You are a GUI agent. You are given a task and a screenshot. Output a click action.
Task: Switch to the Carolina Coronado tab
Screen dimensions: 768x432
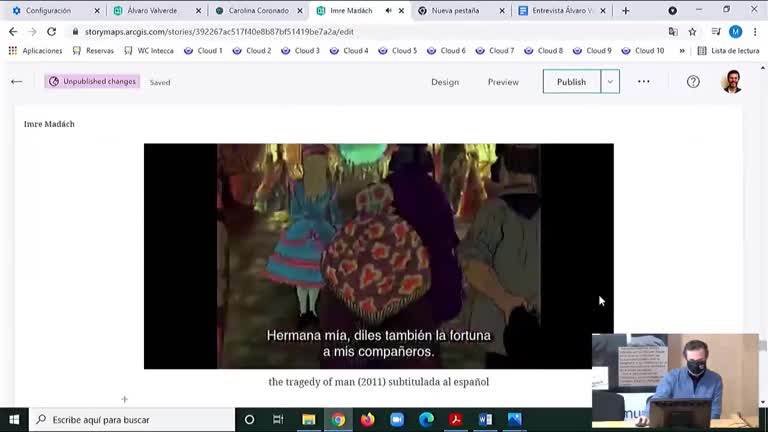[x=259, y=10]
